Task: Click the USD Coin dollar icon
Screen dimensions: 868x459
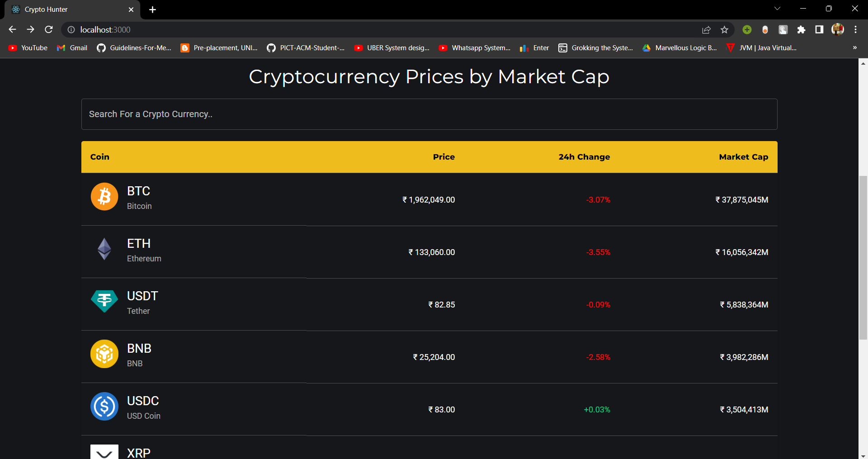Action: tap(104, 406)
